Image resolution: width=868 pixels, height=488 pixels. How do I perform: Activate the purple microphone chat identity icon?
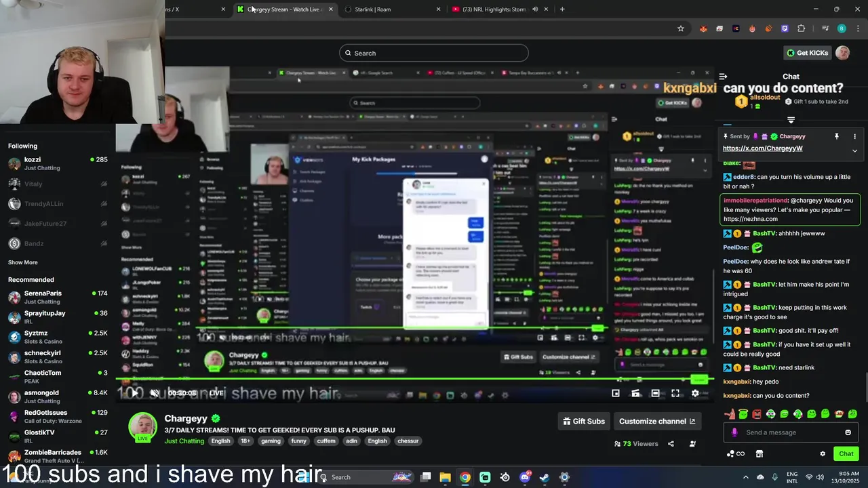point(734,432)
